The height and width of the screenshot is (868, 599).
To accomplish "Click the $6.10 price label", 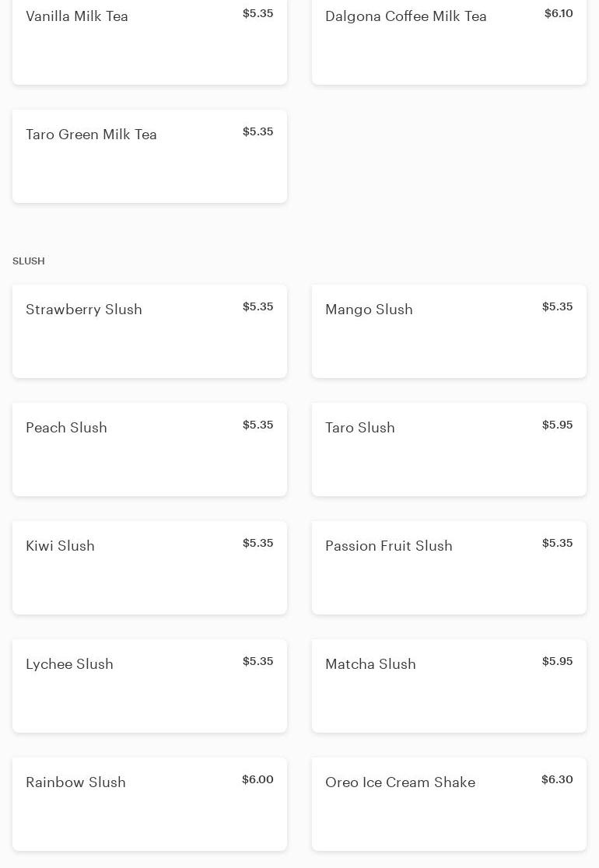I will pyautogui.click(x=559, y=13).
